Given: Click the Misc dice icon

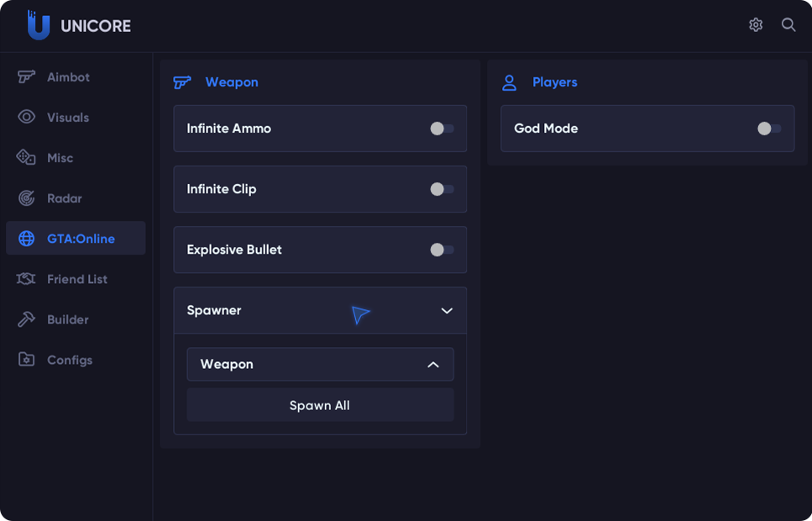Looking at the screenshot, I should click(x=26, y=157).
